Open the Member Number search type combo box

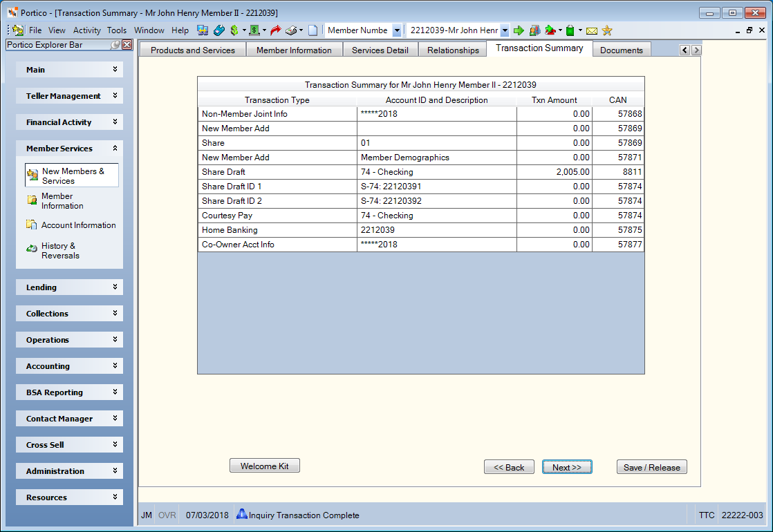[397, 30]
